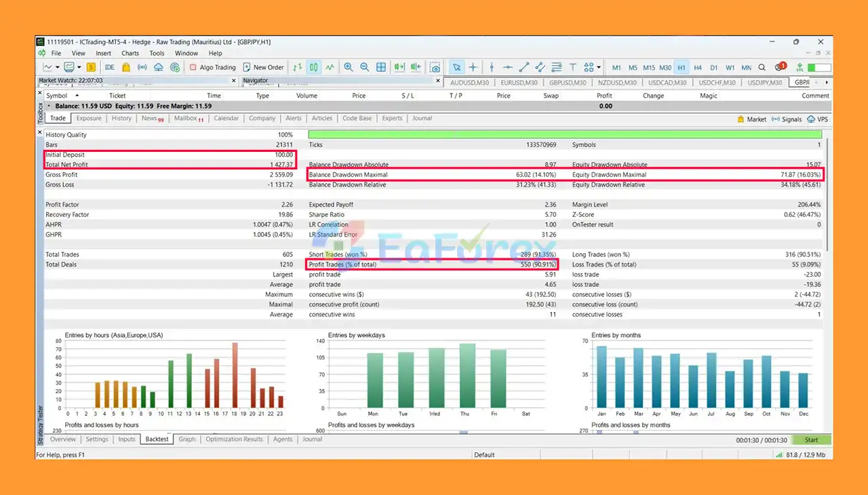Open the search magnifier icon

click(x=762, y=67)
